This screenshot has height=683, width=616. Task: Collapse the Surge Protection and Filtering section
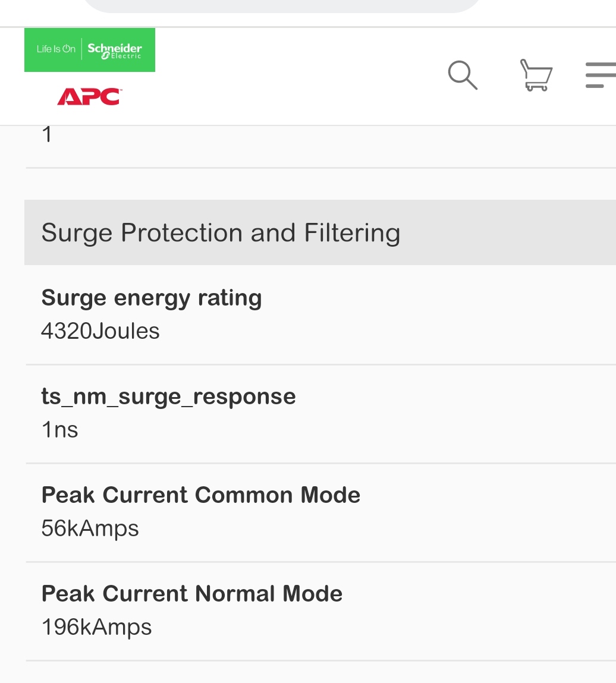(320, 232)
